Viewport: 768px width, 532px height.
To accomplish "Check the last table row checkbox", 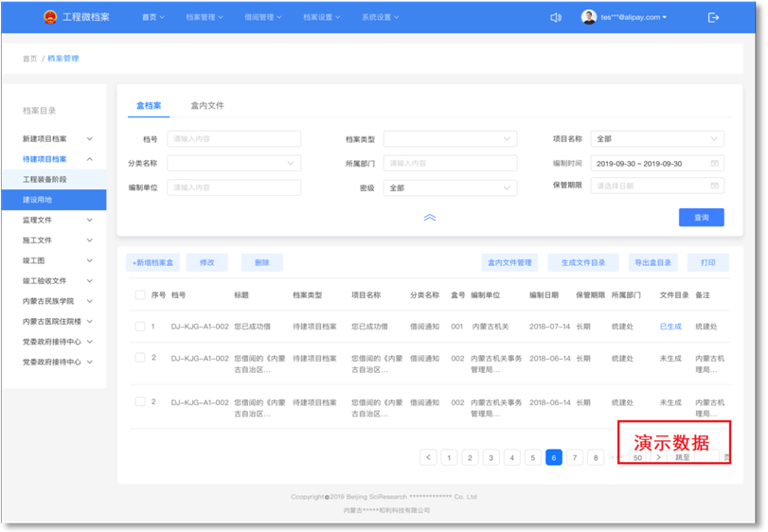I will [x=139, y=401].
